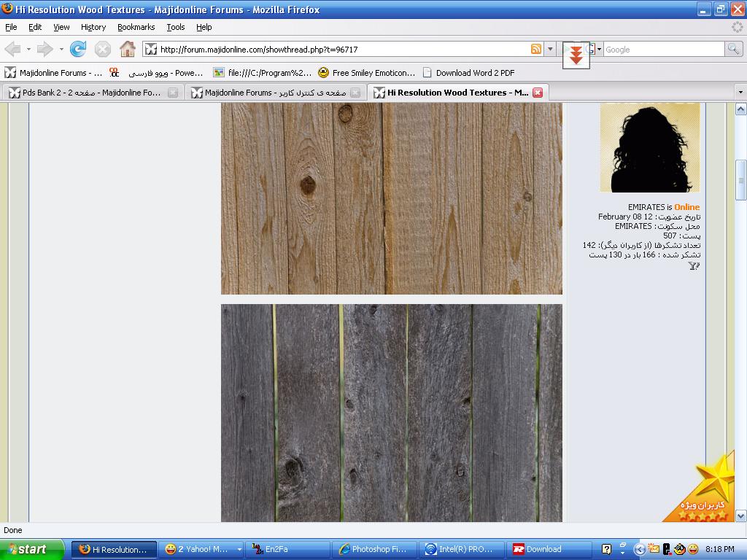Switch to Majidonline Forums control panel tab
Image resolution: width=747 pixels, height=560 pixels.
click(x=275, y=93)
